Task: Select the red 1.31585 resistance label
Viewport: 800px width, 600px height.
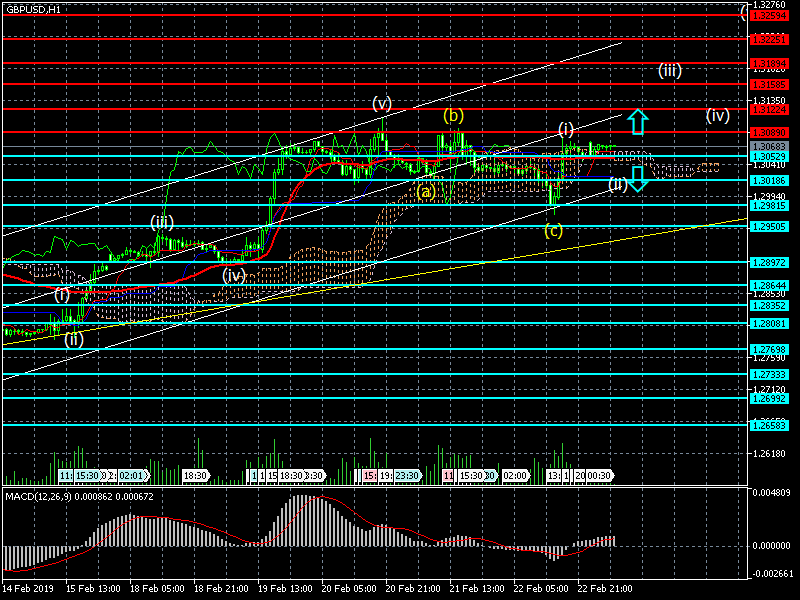Action: [x=769, y=84]
